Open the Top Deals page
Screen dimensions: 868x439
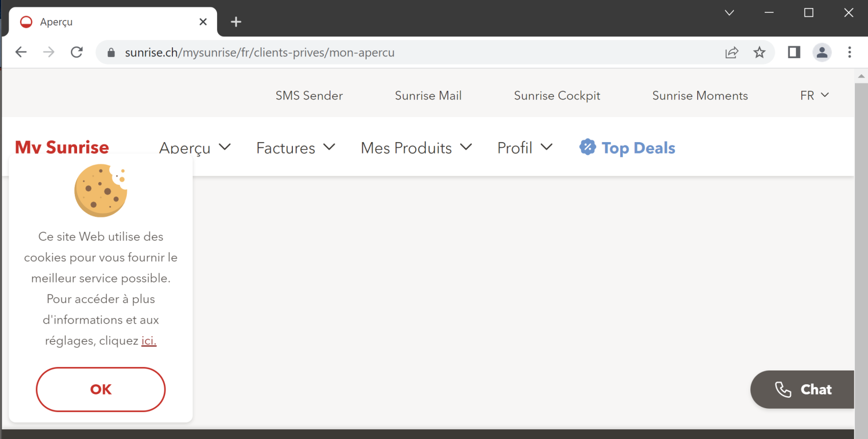(628, 148)
